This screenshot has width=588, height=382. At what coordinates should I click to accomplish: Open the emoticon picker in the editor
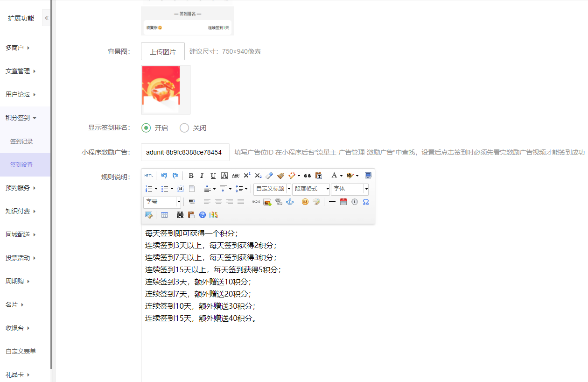(305, 202)
